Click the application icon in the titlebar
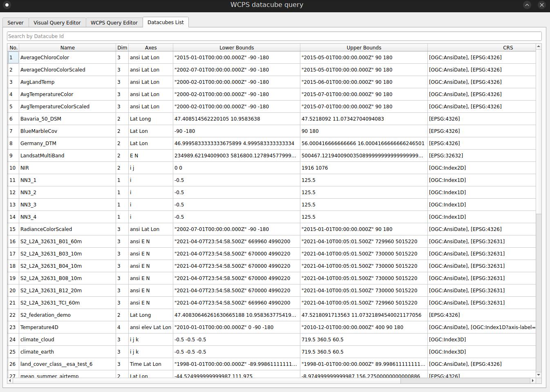This screenshot has width=550, height=392. coord(6,5)
